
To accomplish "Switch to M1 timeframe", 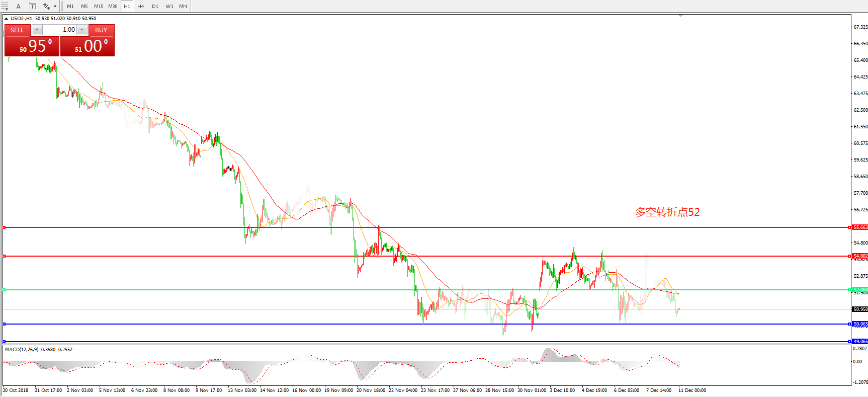I will tap(70, 6).
